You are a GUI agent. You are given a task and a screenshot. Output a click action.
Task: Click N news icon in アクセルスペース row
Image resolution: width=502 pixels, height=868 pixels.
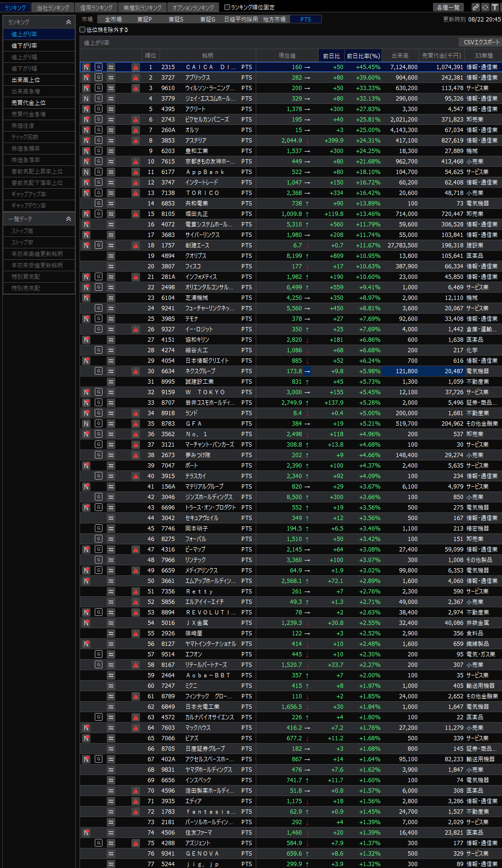point(86,759)
